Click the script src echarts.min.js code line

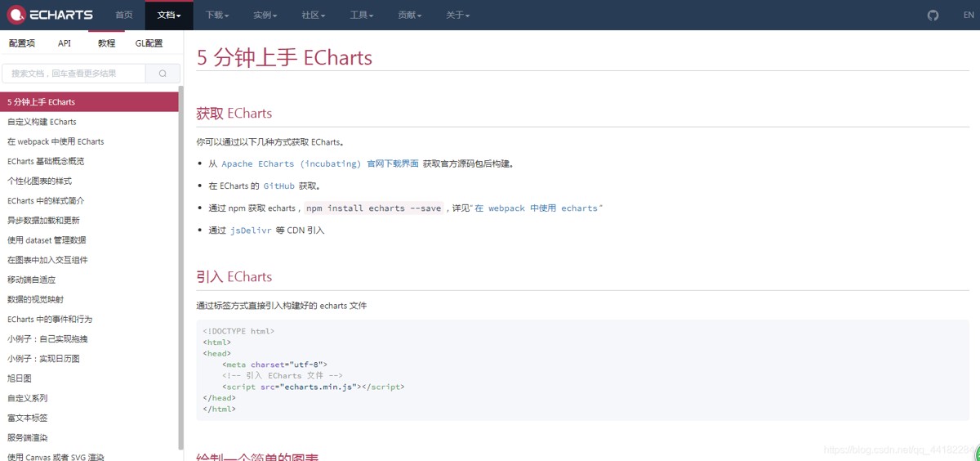click(313, 387)
